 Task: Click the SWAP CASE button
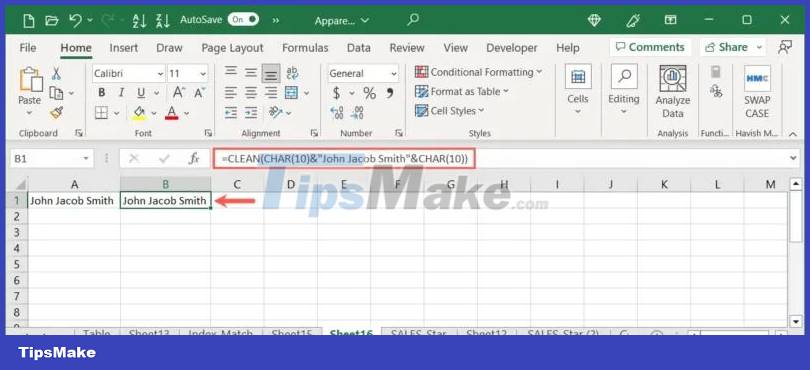click(x=757, y=91)
